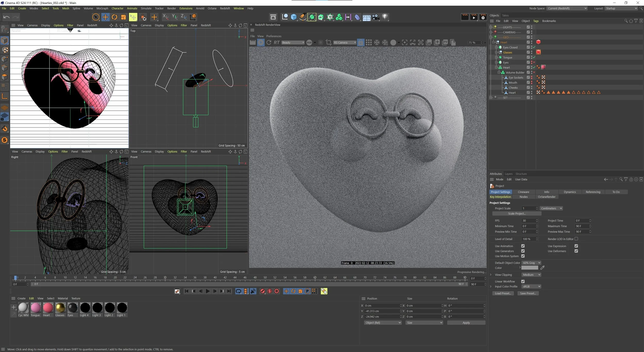This screenshot has width=644, height=352.
Task: Open the Beauty AOV dropdown
Action: (x=293, y=42)
